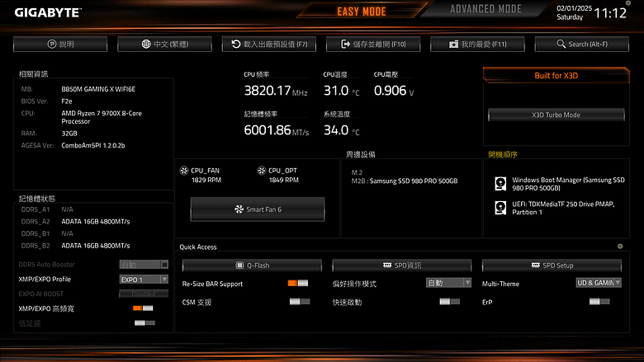Screen dimensions: 644x362
Task: Click the favorites folder icon
Action: [x=453, y=44]
